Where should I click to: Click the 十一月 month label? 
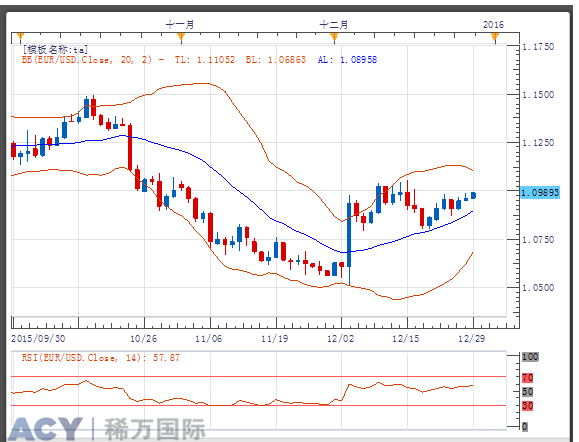(x=180, y=25)
